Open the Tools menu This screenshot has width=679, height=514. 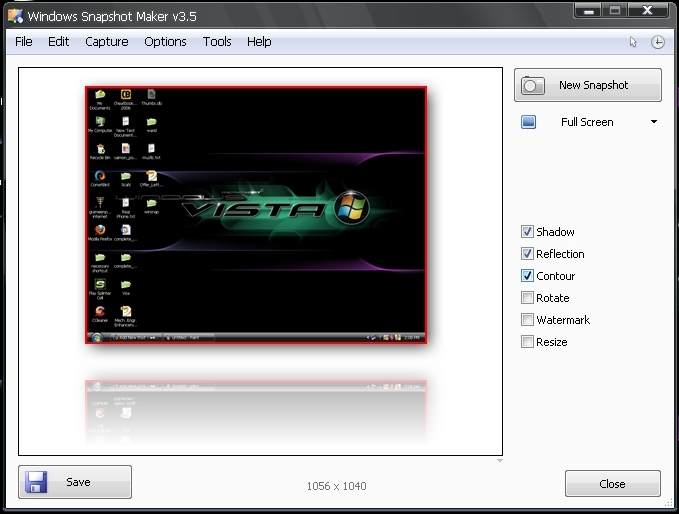click(217, 42)
